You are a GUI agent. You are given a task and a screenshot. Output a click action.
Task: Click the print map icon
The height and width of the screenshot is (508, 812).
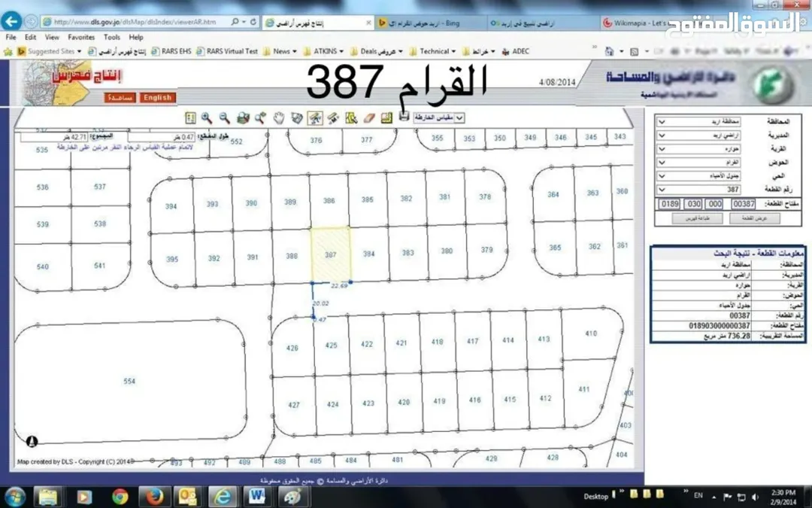coord(404,117)
